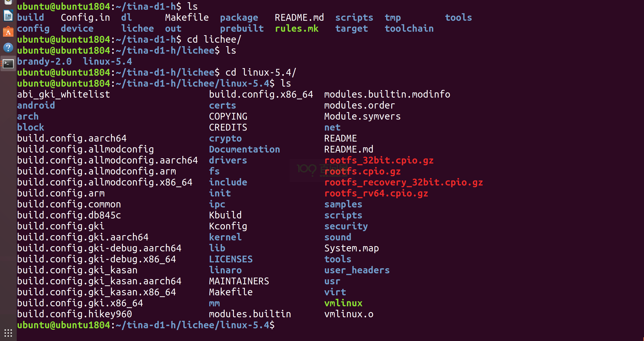Viewport: 644px width, 341px height.
Task: Click the brandy-2.0 directory name
Action: coord(44,62)
